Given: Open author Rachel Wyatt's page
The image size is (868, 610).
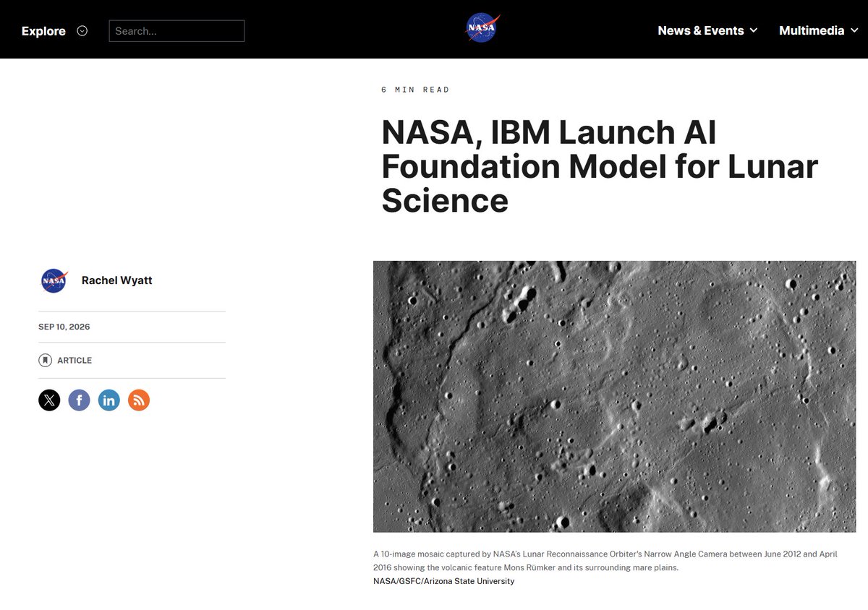Looking at the screenshot, I should point(116,280).
